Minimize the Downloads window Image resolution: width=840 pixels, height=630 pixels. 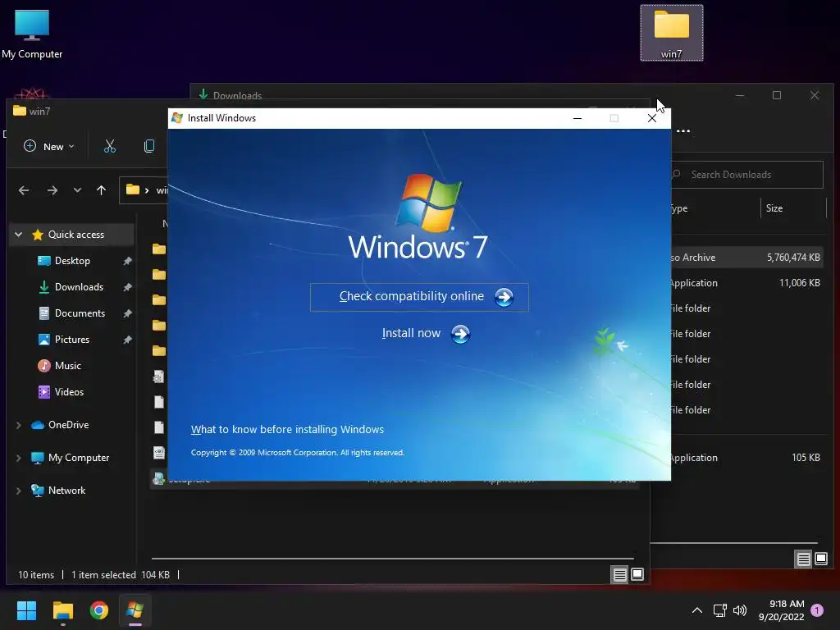(x=740, y=95)
